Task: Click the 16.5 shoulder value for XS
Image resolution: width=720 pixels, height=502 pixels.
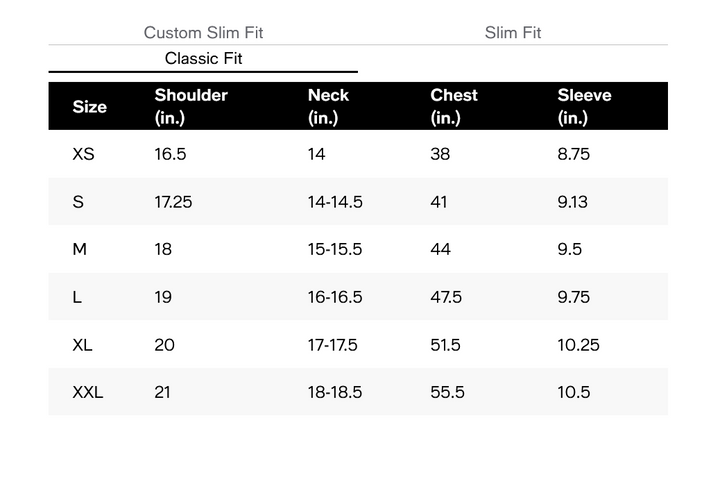Action: point(170,154)
